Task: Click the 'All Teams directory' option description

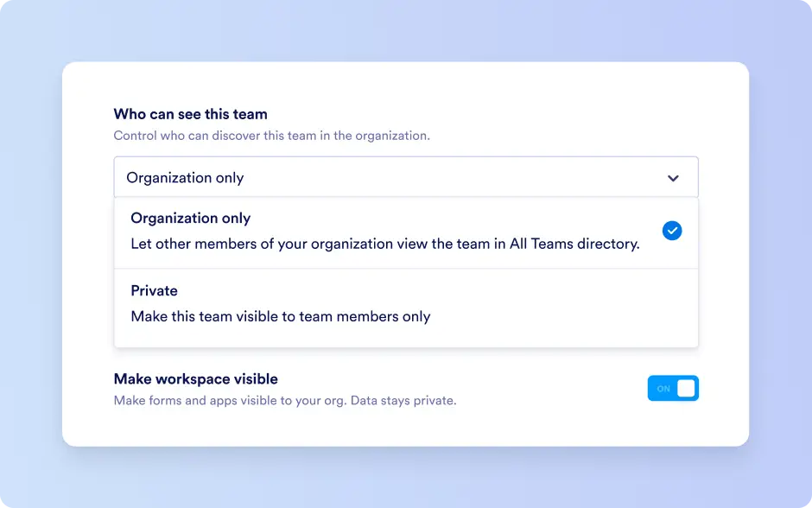Action: pos(384,244)
